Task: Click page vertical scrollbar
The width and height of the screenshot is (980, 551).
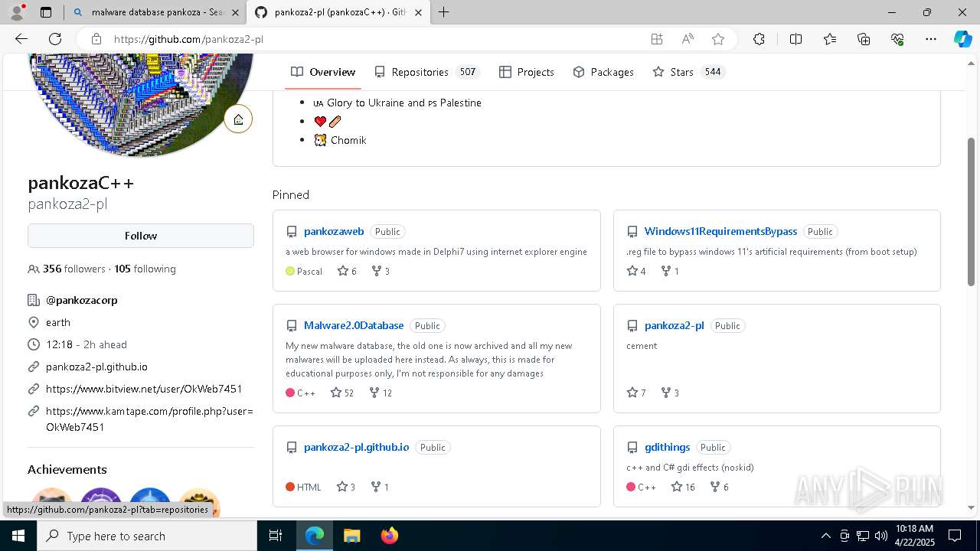Action: (972, 210)
